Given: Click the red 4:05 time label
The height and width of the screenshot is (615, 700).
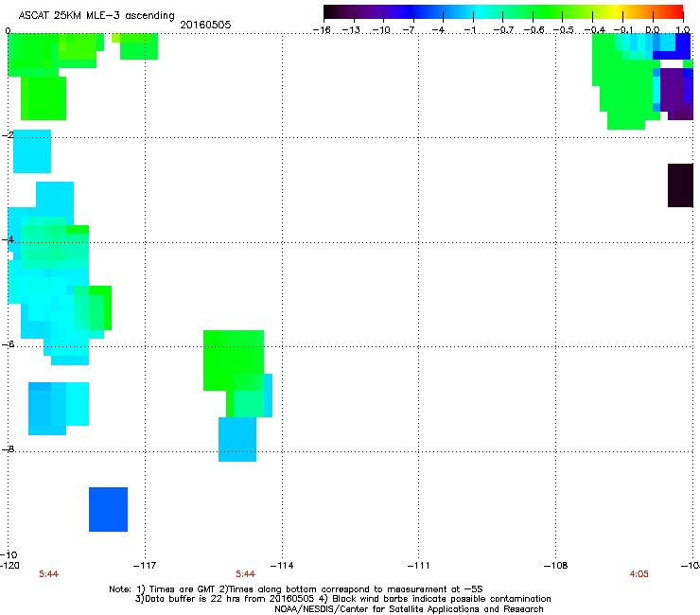Looking at the screenshot, I should (x=639, y=574).
